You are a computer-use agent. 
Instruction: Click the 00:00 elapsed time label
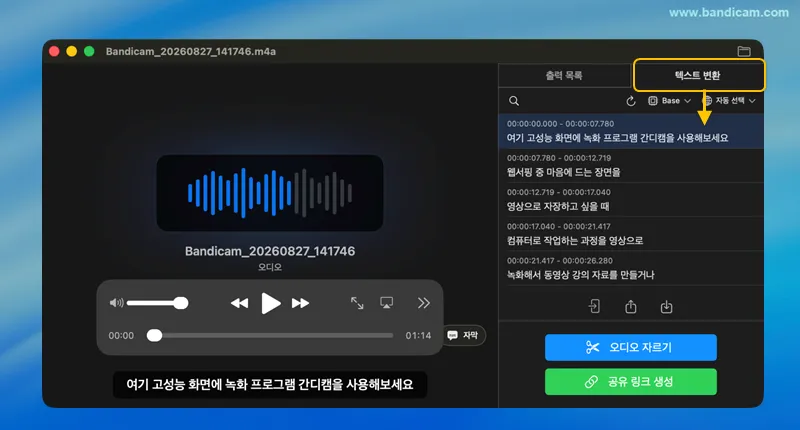[x=121, y=336]
